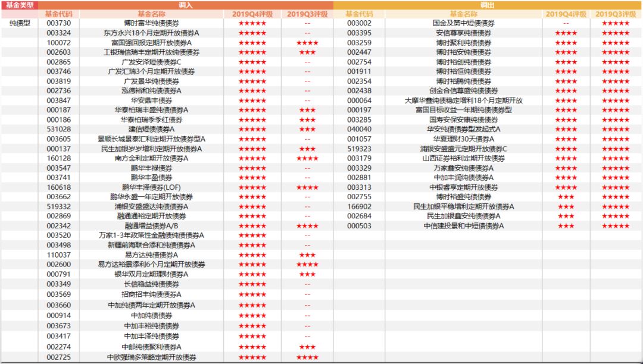Select fund code 003498

[58, 245]
